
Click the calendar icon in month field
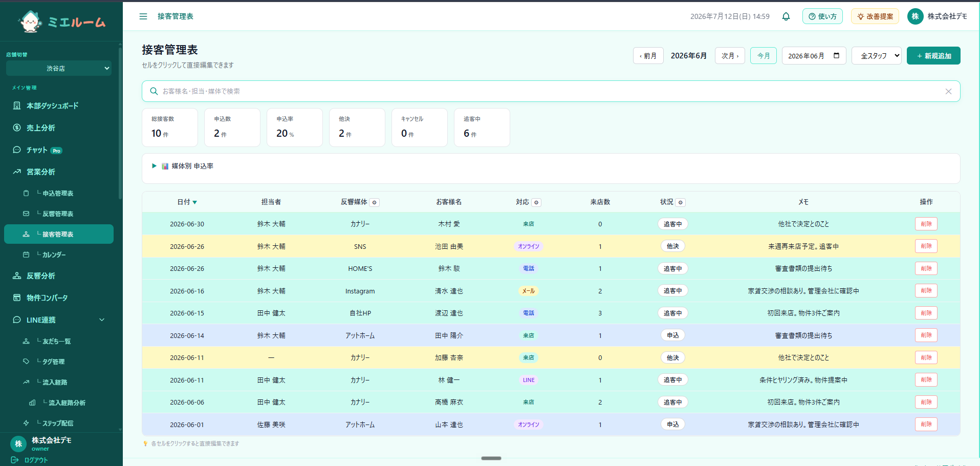click(837, 55)
